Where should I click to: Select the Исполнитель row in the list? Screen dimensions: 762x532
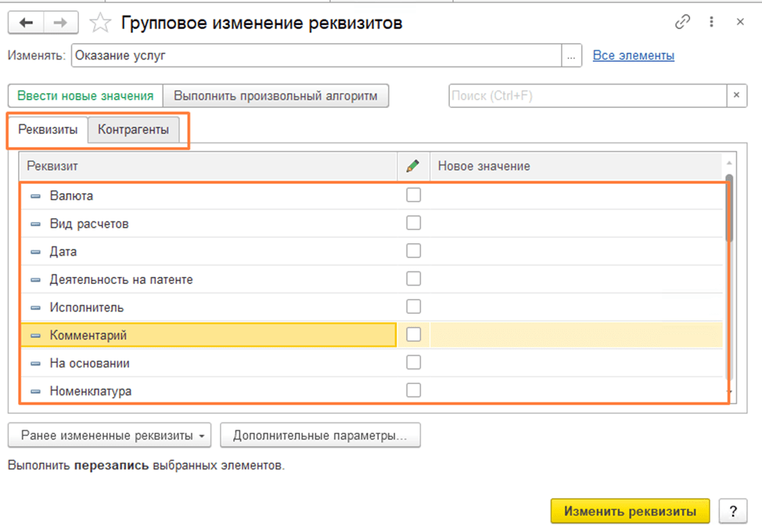click(x=86, y=307)
